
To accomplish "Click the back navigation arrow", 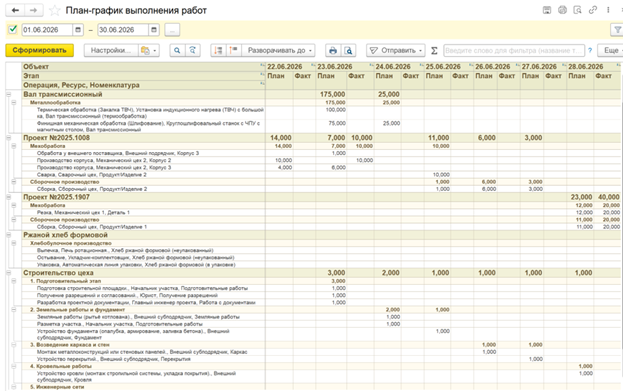I will pyautogui.click(x=15, y=10).
